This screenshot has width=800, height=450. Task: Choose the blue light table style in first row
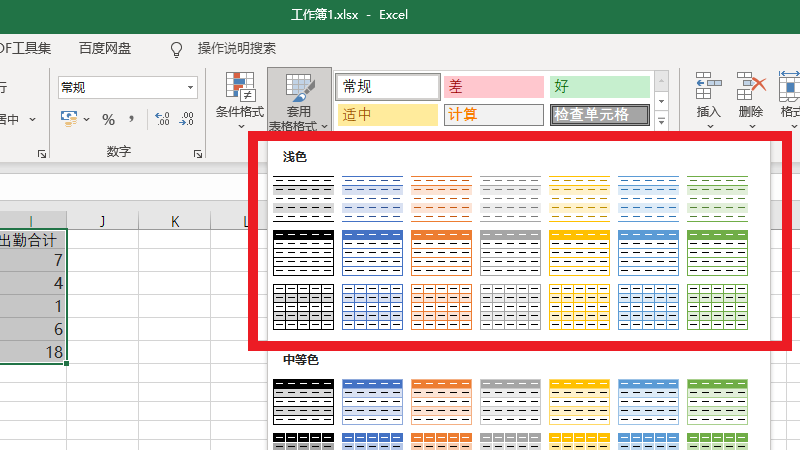click(372, 198)
